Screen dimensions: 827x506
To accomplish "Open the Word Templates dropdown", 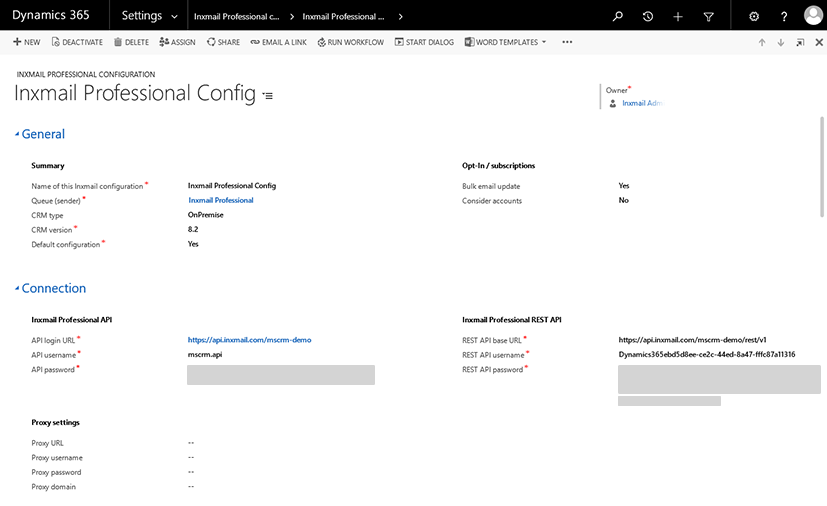I will click(505, 42).
